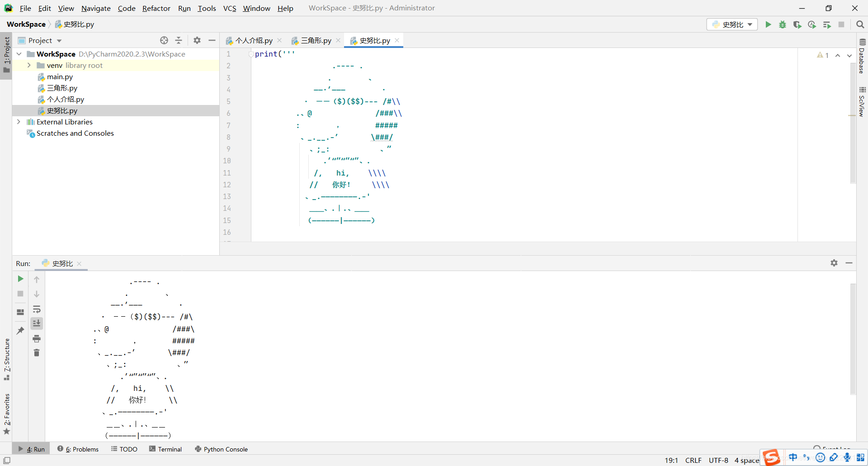Screen dimensions: 868x466
Task: Open the File menu
Action: pyautogui.click(x=25, y=8)
